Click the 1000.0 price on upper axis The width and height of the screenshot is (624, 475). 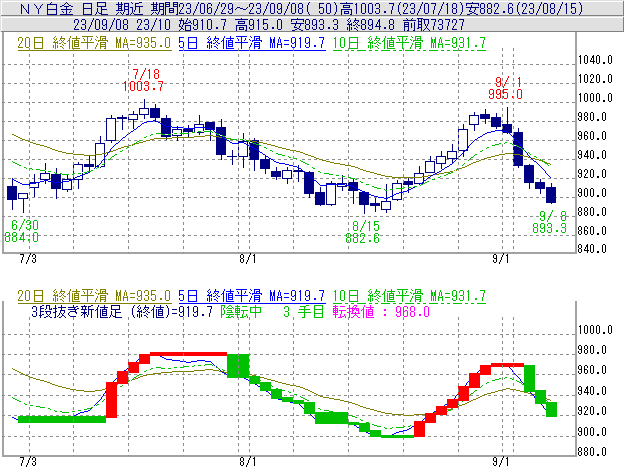(595, 98)
